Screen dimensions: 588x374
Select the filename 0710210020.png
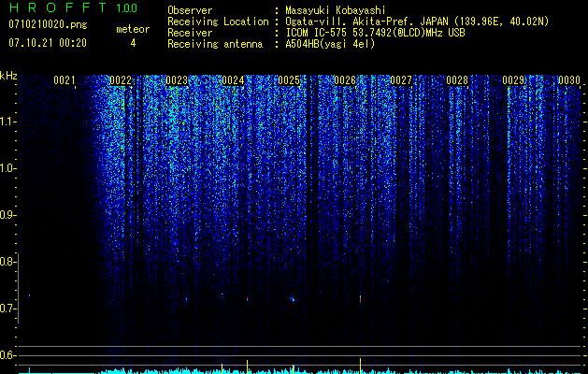click(x=48, y=24)
